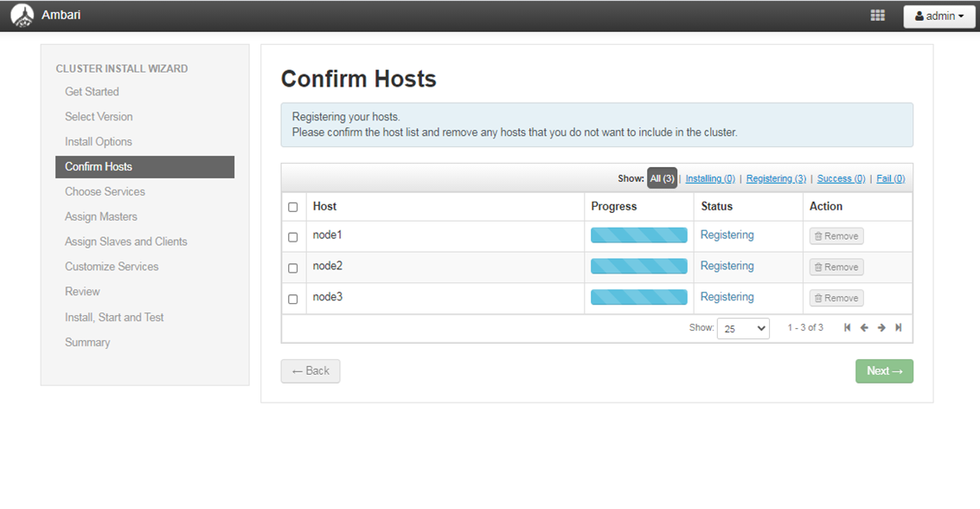This screenshot has width=980, height=509.
Task: Go to next page arrow
Action: click(881, 328)
